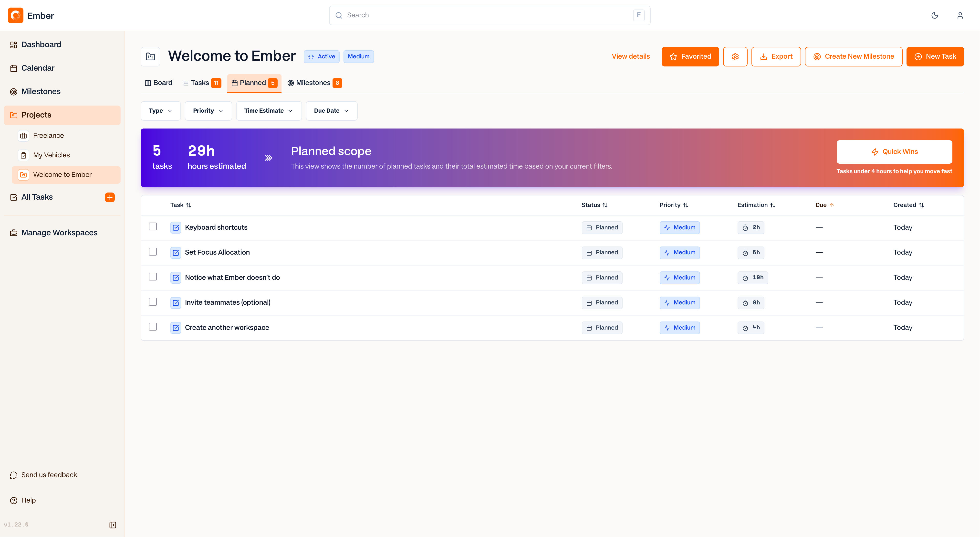Open View details link
This screenshot has width=980, height=537.
click(630, 56)
